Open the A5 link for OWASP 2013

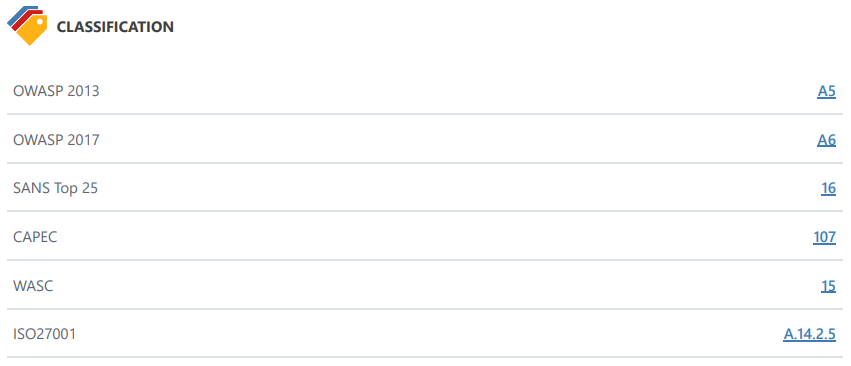tap(827, 91)
